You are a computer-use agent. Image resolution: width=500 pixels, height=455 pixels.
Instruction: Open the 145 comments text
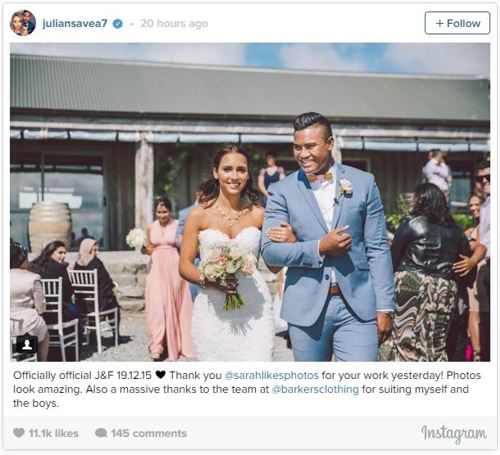pos(149,433)
